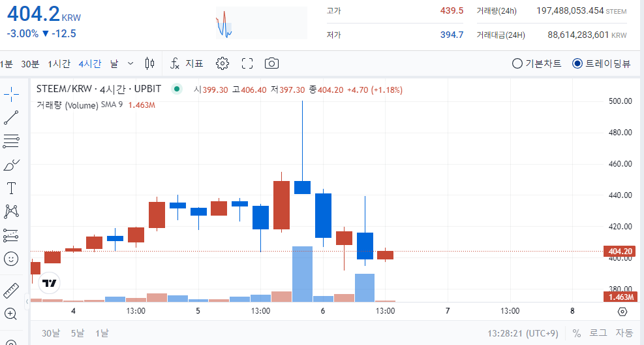Switch to the 1분 interval

pos(6,64)
